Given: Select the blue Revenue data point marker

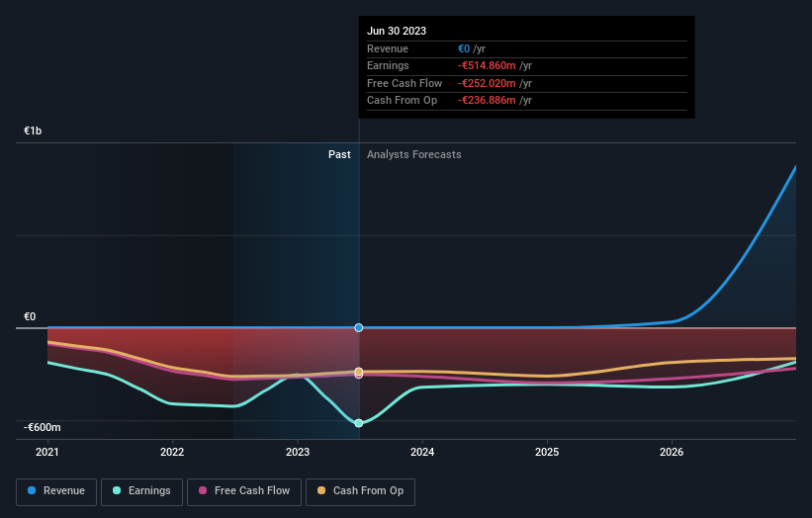Looking at the screenshot, I should tap(359, 327).
